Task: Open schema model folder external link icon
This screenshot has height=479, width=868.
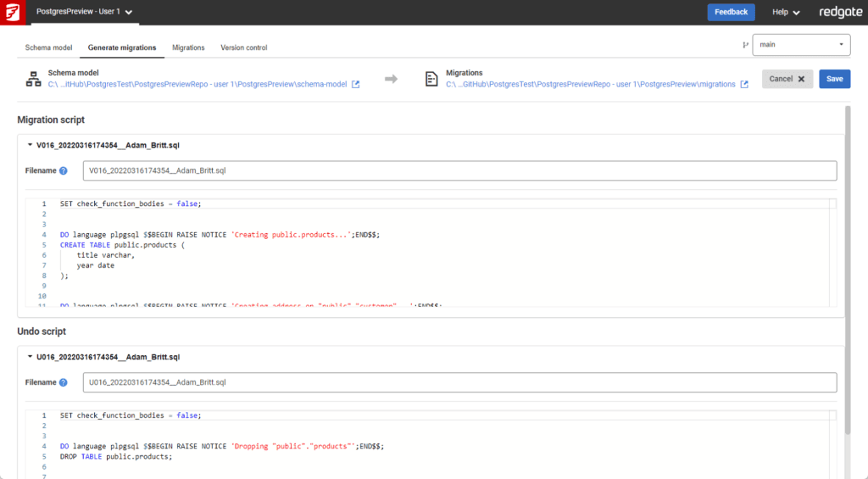Action: (356, 85)
